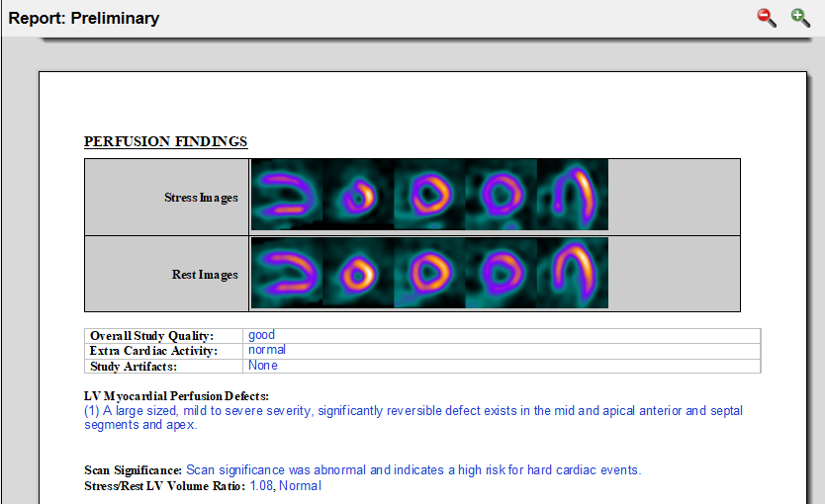The height and width of the screenshot is (504, 825).
Task: Select the first Stress Images thumbnail
Action: click(287, 197)
